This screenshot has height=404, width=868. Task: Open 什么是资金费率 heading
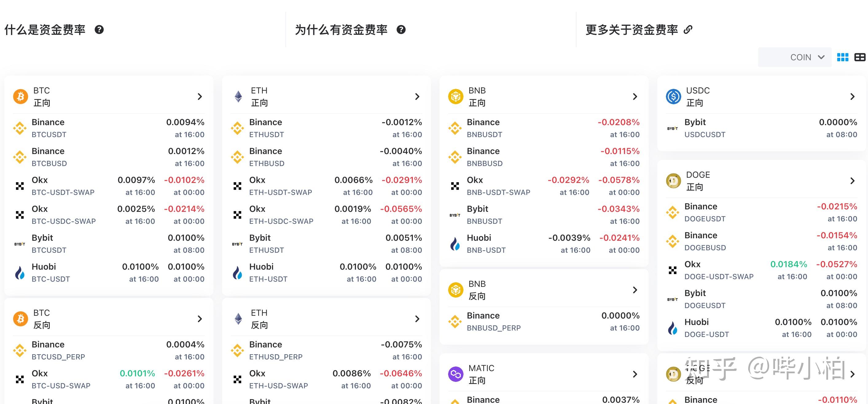point(45,30)
